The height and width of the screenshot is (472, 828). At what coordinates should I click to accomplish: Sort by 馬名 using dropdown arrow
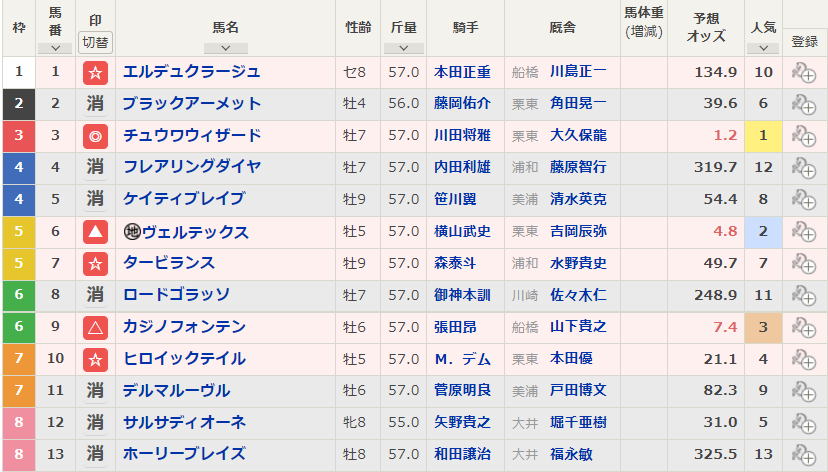(225, 48)
